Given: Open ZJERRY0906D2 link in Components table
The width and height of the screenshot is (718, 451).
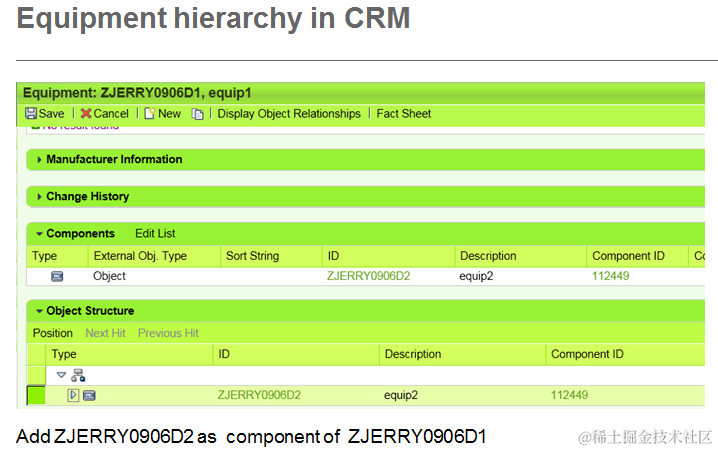Looking at the screenshot, I should click(x=369, y=276).
